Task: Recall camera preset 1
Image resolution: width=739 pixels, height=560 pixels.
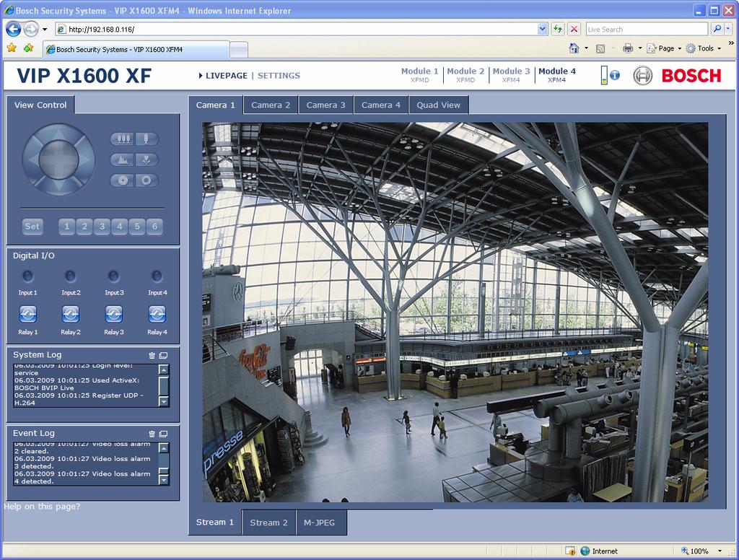Action: pos(67,227)
